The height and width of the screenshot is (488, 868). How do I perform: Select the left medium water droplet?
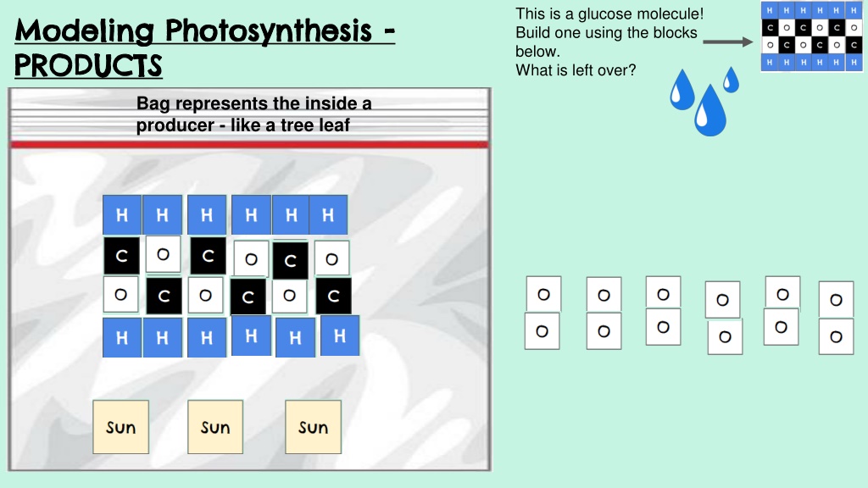(682, 90)
